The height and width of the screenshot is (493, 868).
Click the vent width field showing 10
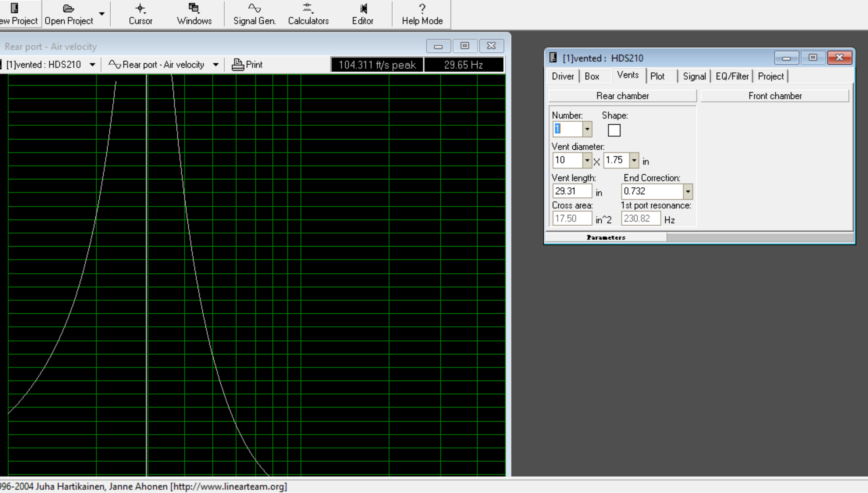(568, 160)
